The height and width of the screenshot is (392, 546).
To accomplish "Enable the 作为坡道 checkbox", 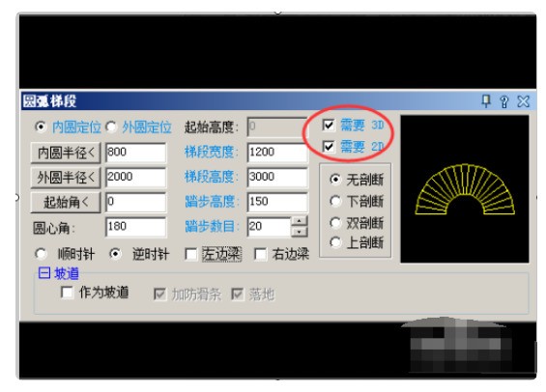I will click(67, 293).
